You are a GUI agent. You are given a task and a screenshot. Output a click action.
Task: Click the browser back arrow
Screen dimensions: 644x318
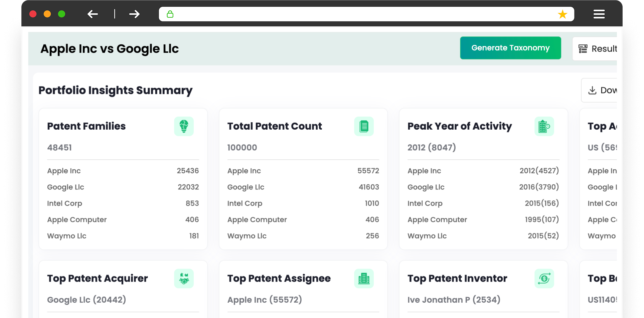93,14
